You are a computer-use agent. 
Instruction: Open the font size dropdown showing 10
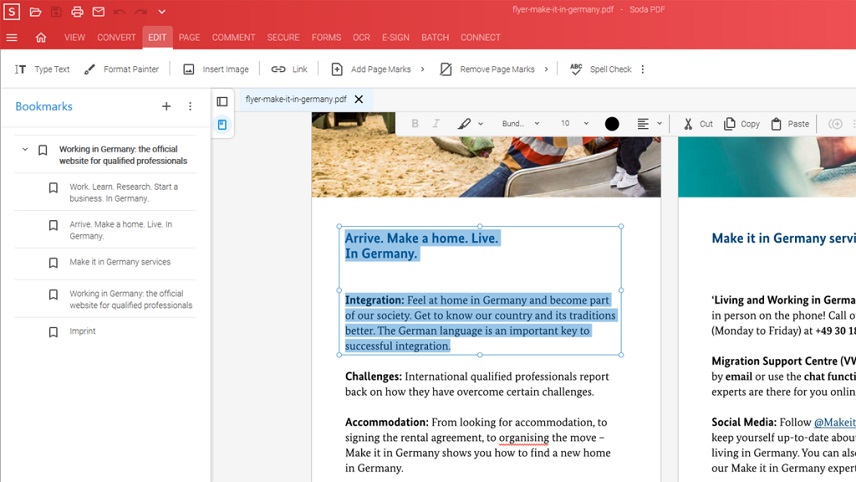[575, 124]
